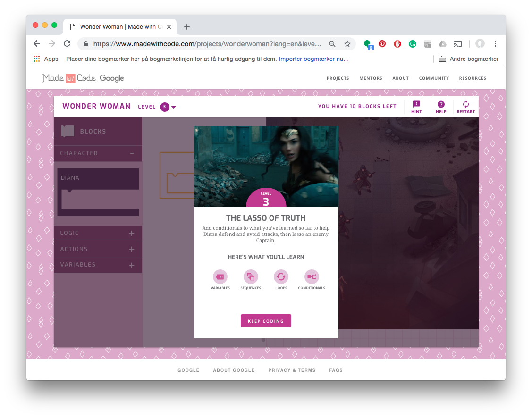Click the Keep Coding button

[x=266, y=321]
